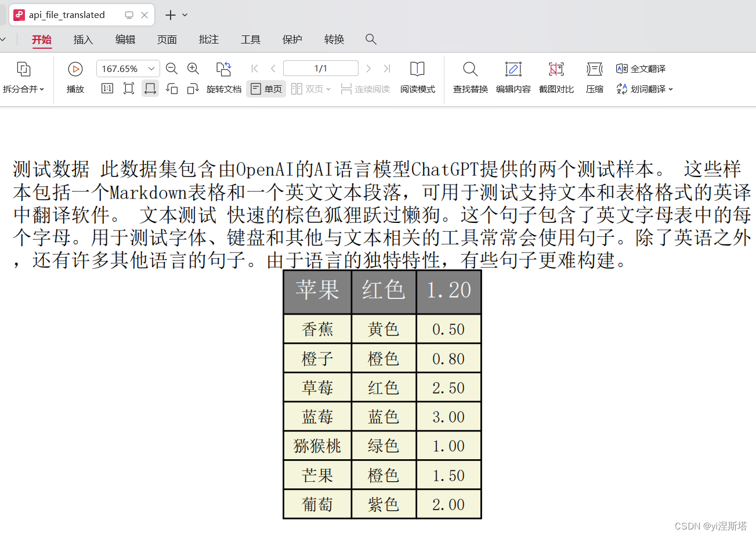Click 全文翻译 full-text translation
The height and width of the screenshot is (537, 756).
click(641, 69)
